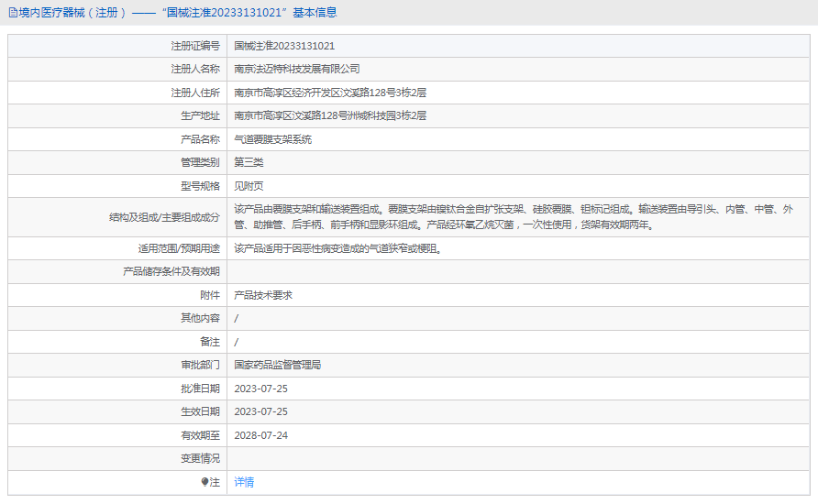Click attachment value 产品技术要求
This screenshot has height=504, width=818.
coord(263,295)
